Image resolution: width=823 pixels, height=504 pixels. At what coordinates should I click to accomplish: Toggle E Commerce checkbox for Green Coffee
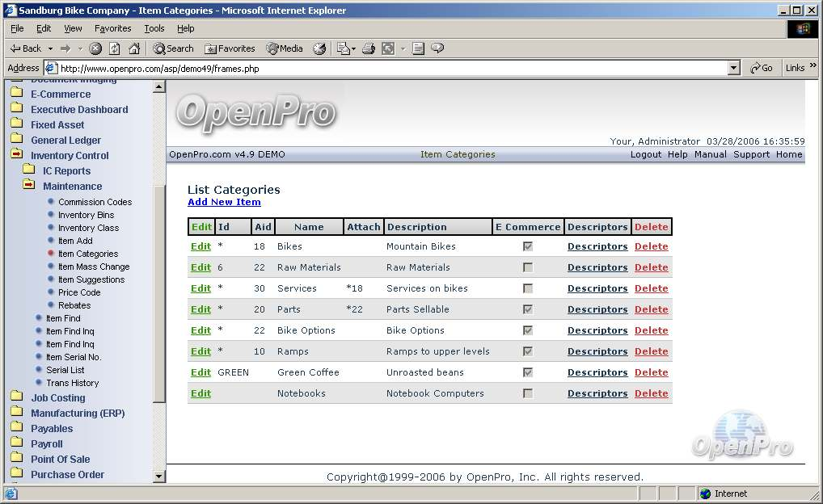[528, 372]
